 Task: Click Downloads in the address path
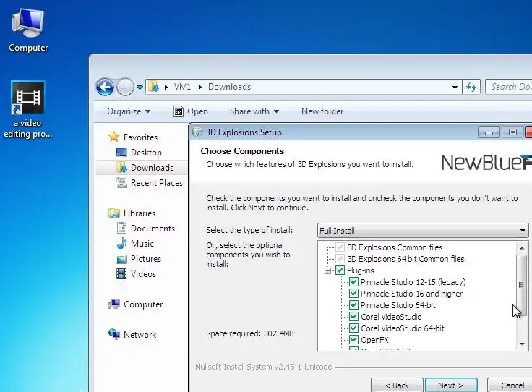click(x=229, y=87)
